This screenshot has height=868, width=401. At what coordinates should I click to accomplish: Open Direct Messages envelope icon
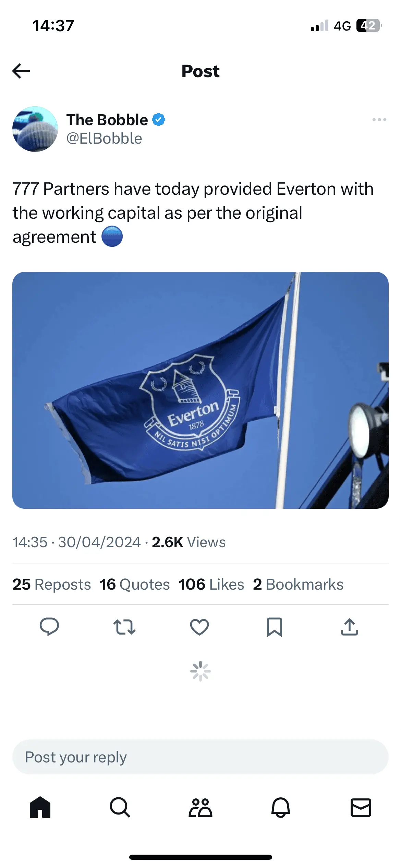point(361,807)
